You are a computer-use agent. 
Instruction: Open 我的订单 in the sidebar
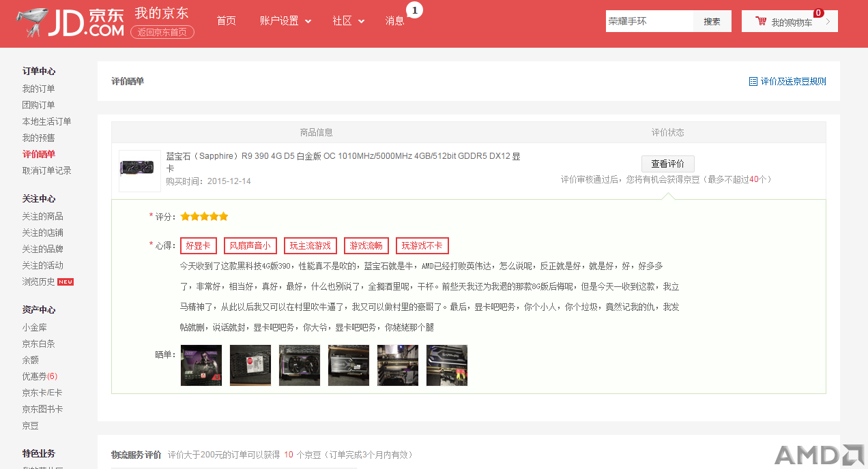click(38, 89)
